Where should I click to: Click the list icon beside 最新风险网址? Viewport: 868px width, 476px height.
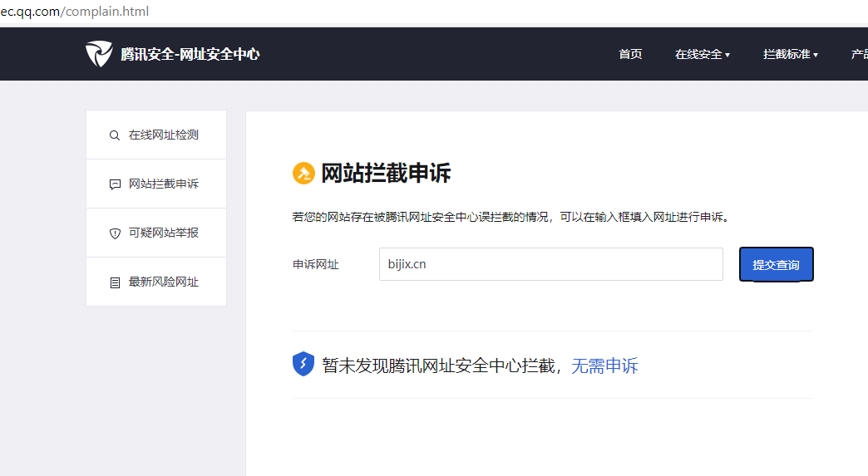tap(115, 282)
